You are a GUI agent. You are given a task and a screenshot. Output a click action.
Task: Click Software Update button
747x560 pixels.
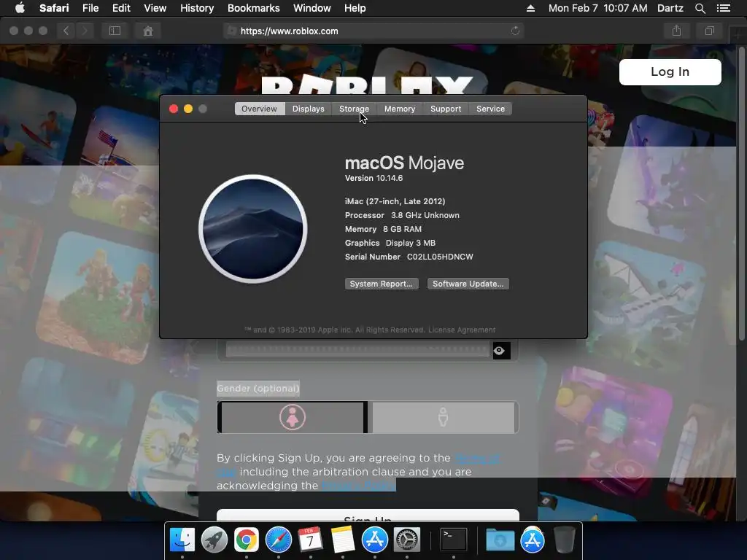click(x=468, y=284)
